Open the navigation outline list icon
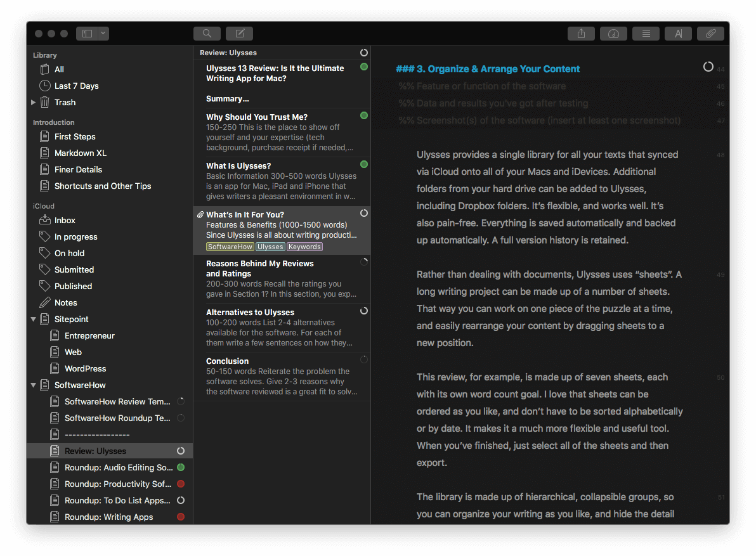The width and height of the screenshot is (756, 556). coord(646,33)
